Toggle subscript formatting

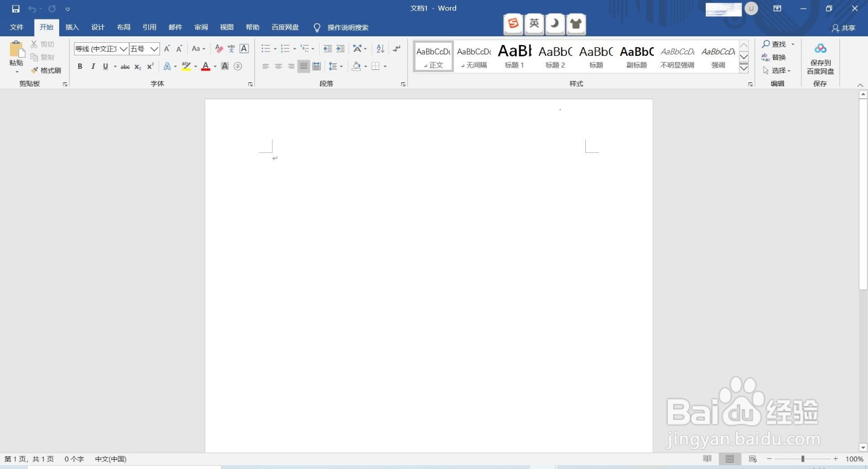pos(138,67)
